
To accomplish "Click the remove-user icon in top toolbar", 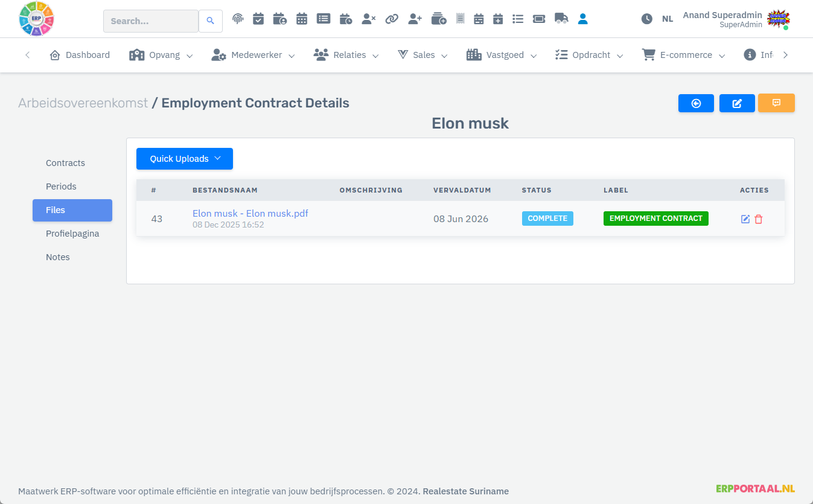I will coord(368,19).
